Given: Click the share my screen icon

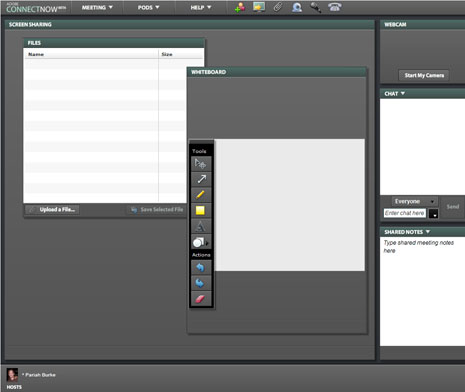Looking at the screenshot, I should pos(259,7).
